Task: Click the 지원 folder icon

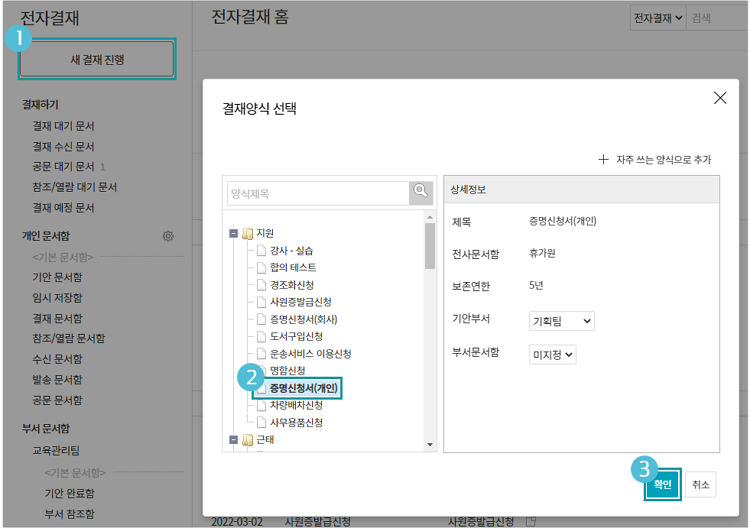Action: coord(247,233)
